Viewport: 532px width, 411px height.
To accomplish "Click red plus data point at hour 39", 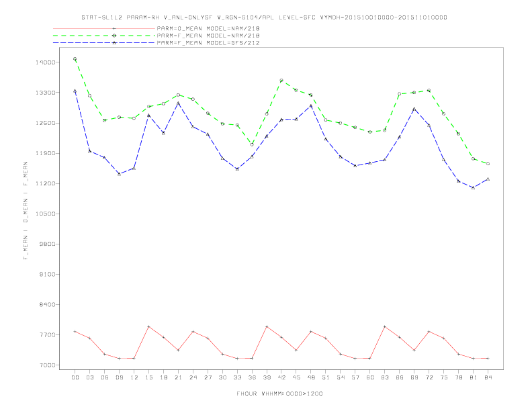I will pyautogui.click(x=267, y=326).
